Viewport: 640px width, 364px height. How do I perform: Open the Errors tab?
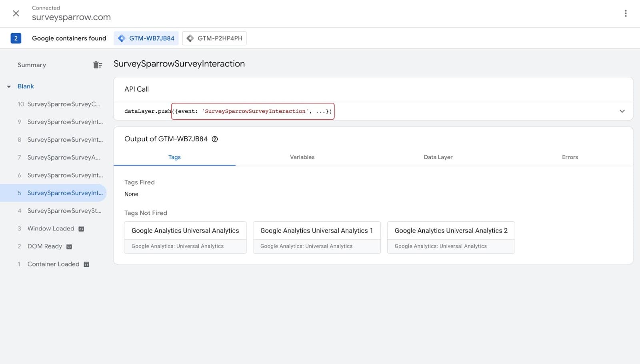click(x=570, y=157)
